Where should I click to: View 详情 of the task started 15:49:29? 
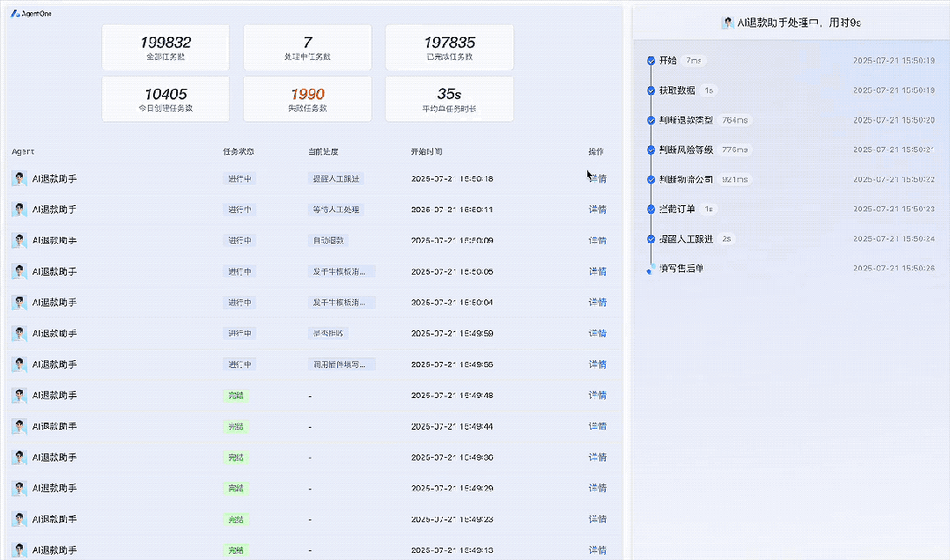[x=598, y=488]
